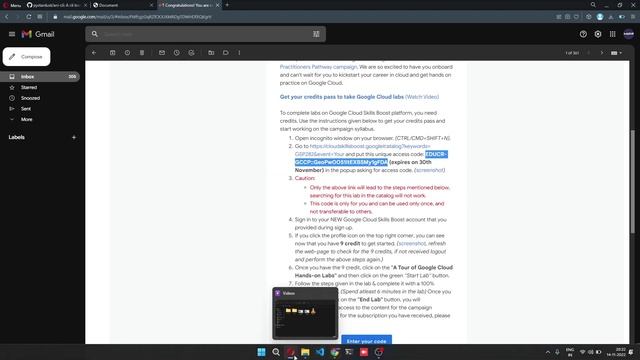Click the Compose button
The width and height of the screenshot is (640, 360).
point(27,57)
